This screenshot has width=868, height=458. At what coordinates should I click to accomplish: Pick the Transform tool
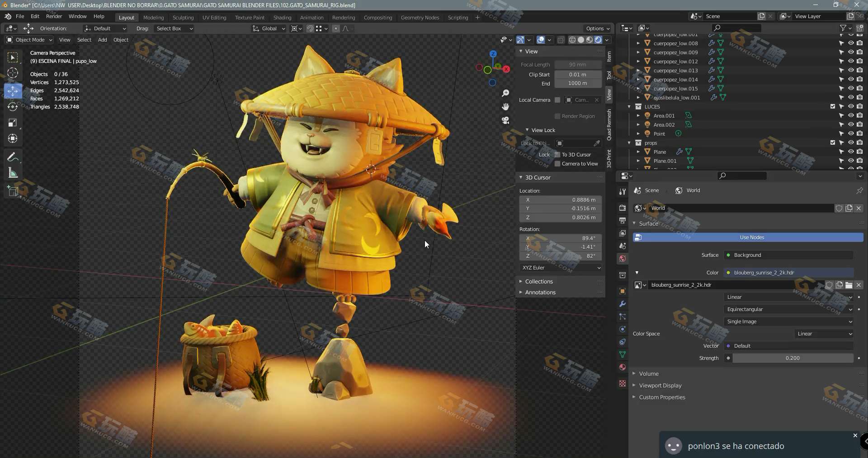13,138
